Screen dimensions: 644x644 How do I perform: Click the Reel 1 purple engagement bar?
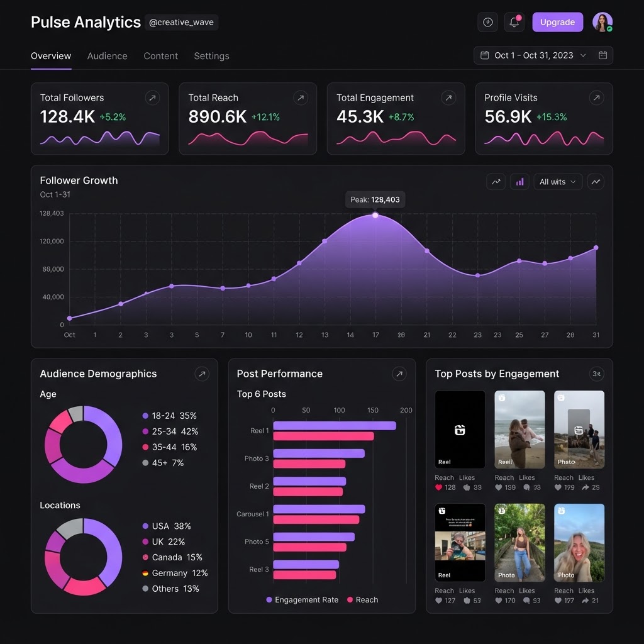click(335, 426)
